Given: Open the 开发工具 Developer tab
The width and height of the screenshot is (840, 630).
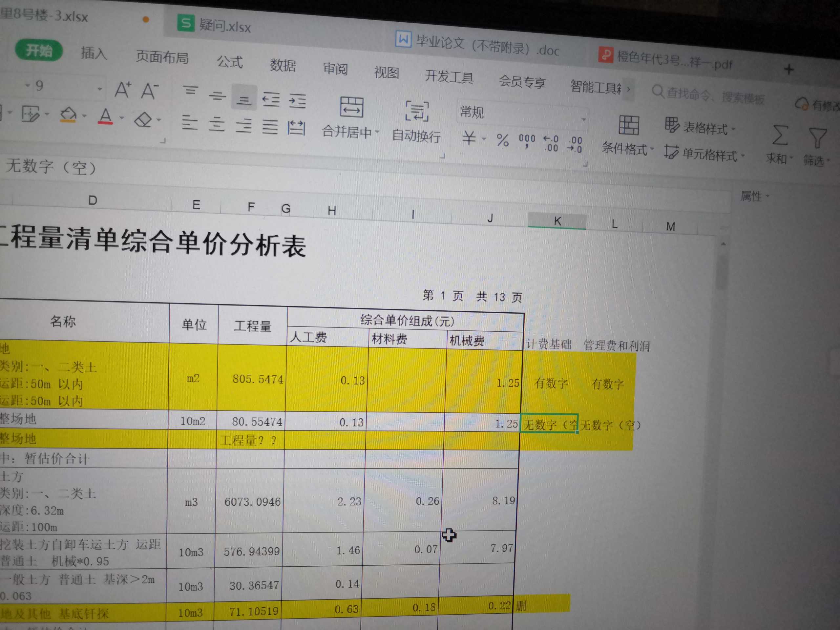Looking at the screenshot, I should coord(449,76).
